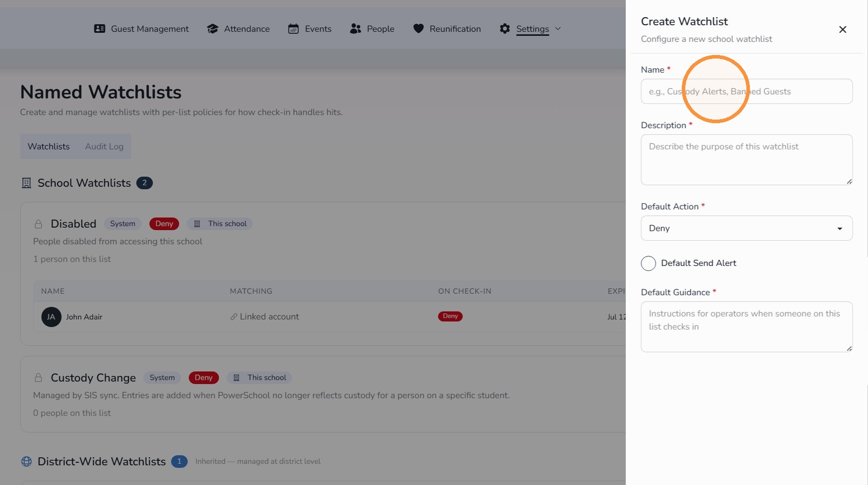Switch to the Audit Log tab

coord(104,146)
